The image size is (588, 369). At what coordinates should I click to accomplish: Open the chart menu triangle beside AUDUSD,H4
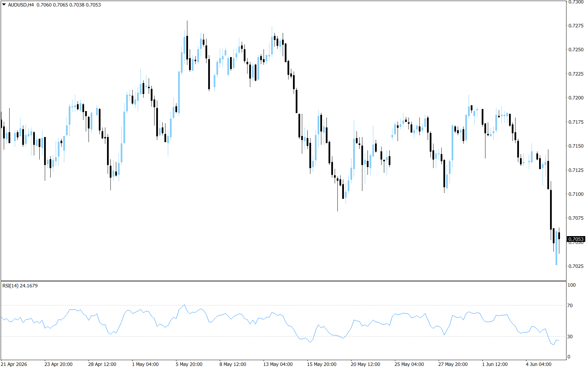coord(4,5)
